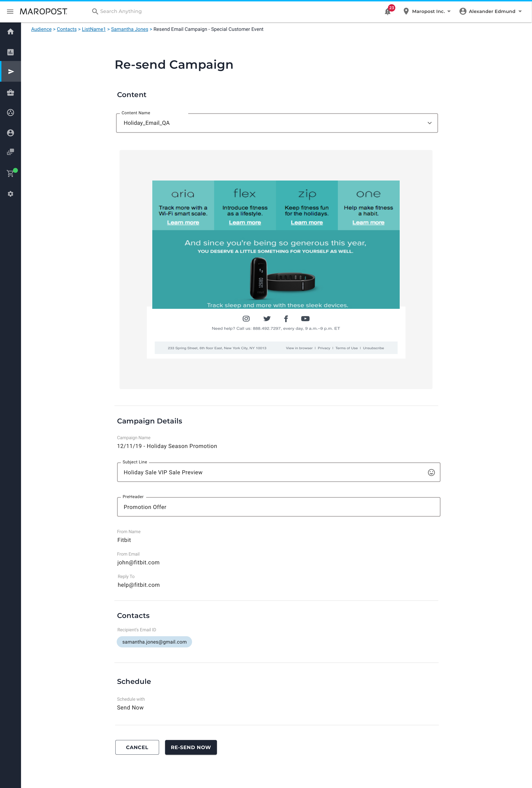Screen dimensions: 532x788
Task: Expand the Content Name dropdown
Action: (x=429, y=123)
